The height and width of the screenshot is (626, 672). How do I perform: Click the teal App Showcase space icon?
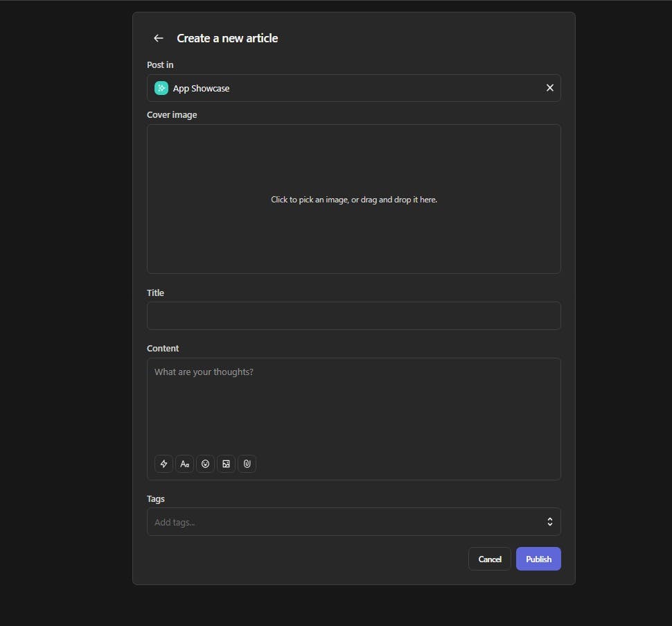point(161,88)
